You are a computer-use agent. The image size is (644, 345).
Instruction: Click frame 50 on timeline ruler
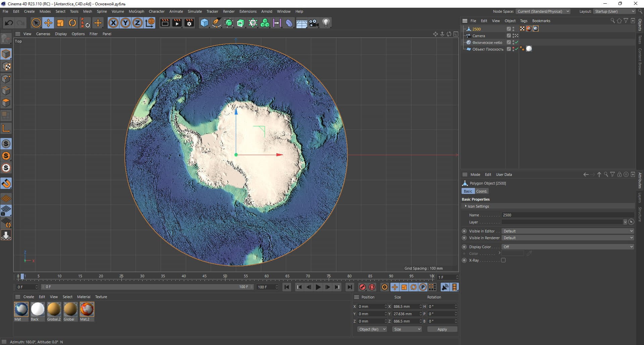pyautogui.click(x=225, y=276)
